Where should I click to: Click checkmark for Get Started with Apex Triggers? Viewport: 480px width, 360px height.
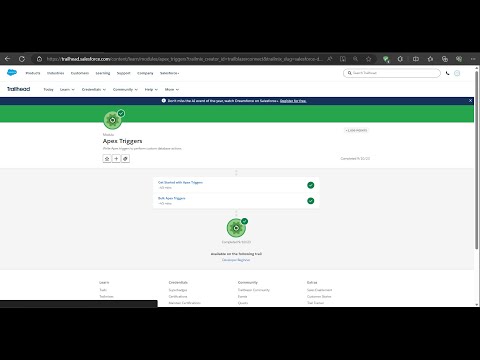point(311,185)
